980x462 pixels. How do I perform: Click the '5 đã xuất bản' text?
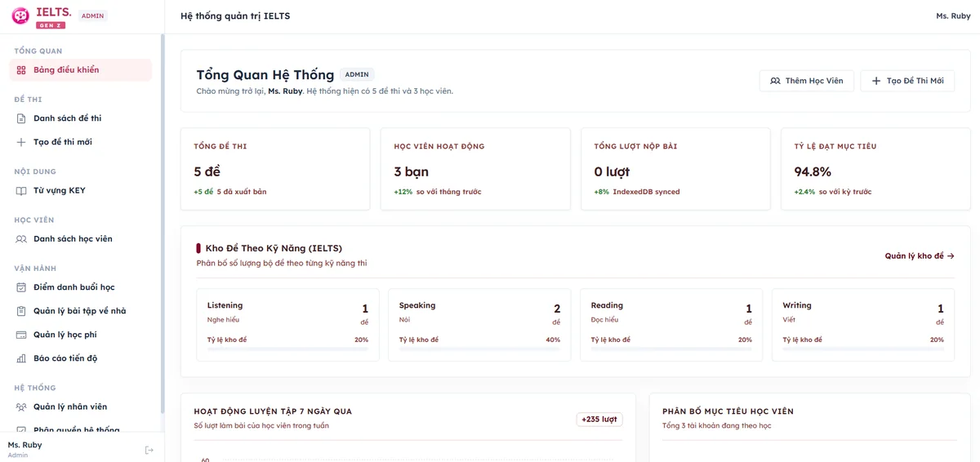pyautogui.click(x=242, y=193)
